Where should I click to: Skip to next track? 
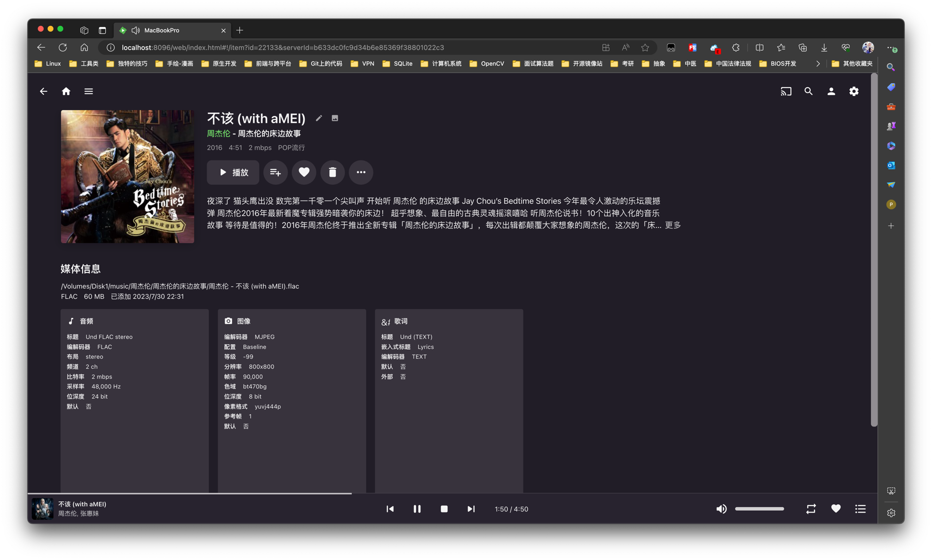click(x=471, y=509)
